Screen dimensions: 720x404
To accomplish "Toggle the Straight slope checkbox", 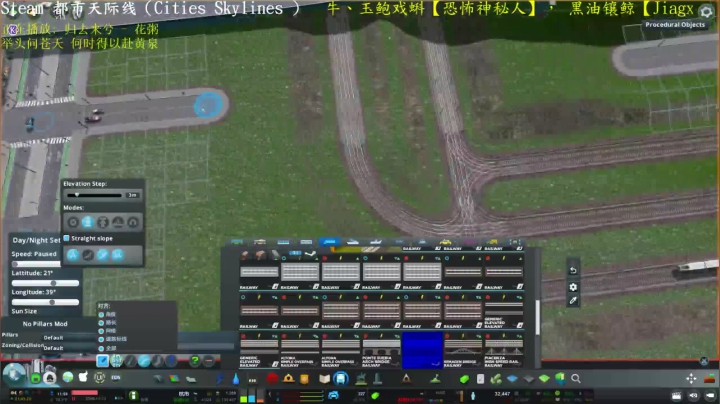I will tap(67, 238).
